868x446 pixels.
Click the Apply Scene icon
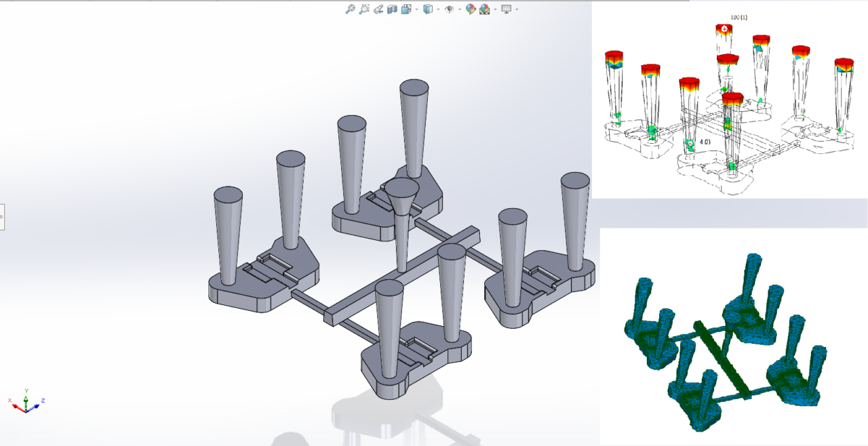pos(484,9)
